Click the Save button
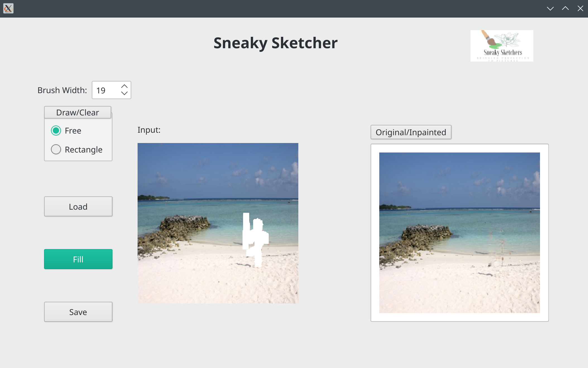 click(x=78, y=312)
